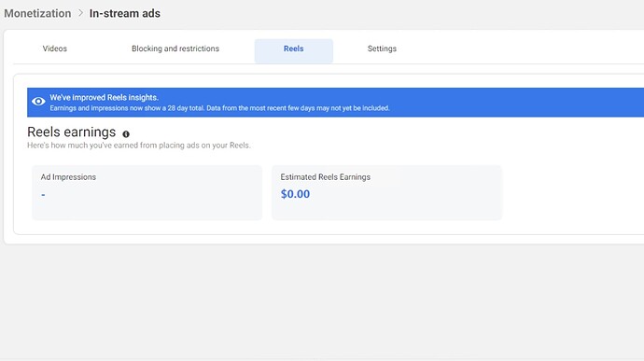Open the Settings tab

click(382, 49)
